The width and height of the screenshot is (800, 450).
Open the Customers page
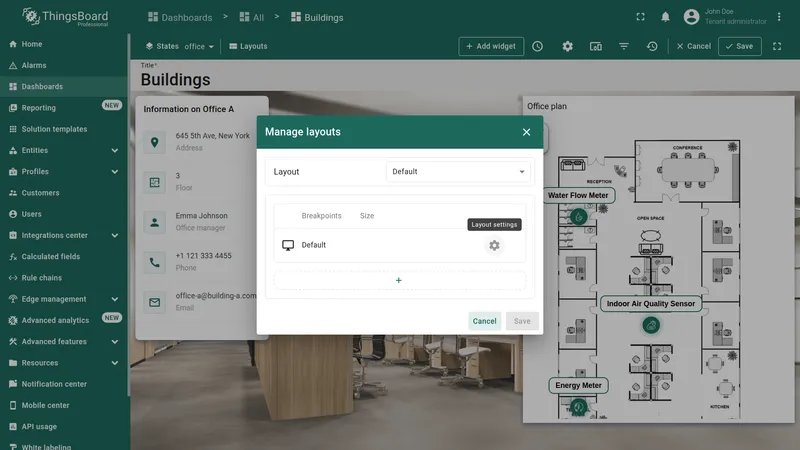pos(64,193)
